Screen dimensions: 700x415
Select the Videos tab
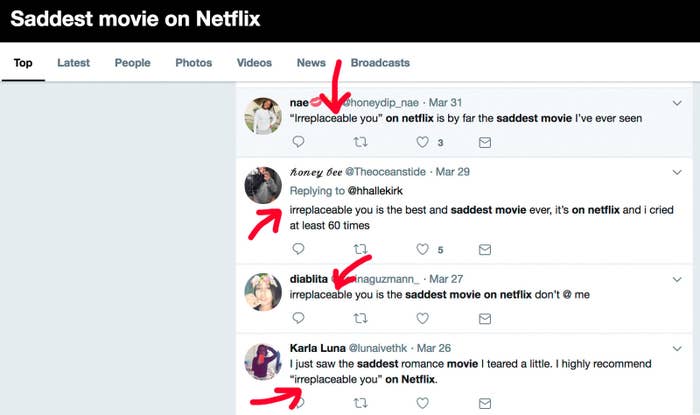click(x=254, y=63)
